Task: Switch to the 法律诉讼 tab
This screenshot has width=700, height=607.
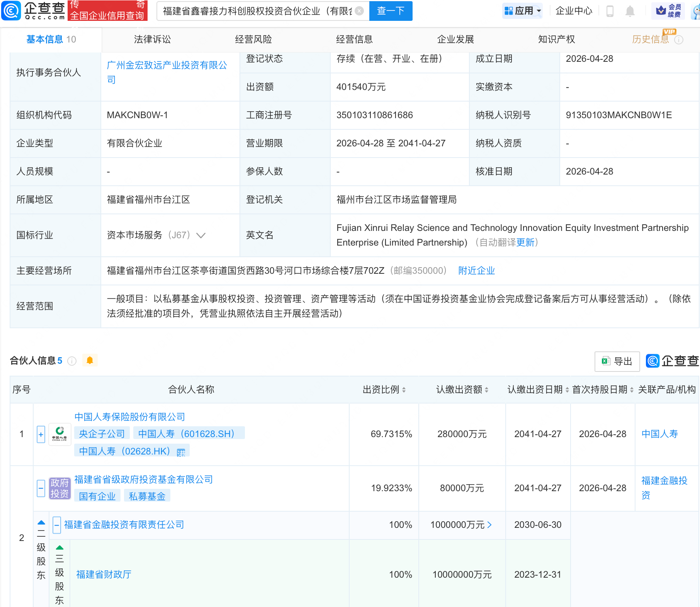Action: pos(152,39)
